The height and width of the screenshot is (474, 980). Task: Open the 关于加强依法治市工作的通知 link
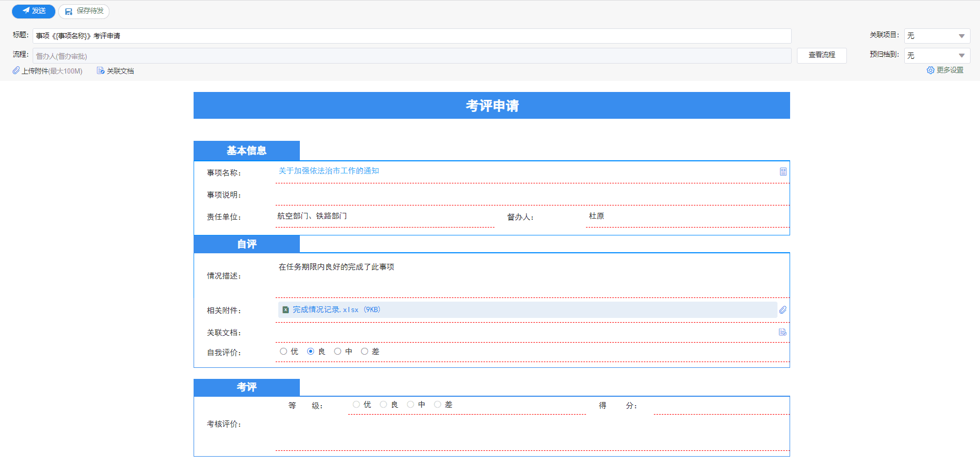(x=329, y=171)
